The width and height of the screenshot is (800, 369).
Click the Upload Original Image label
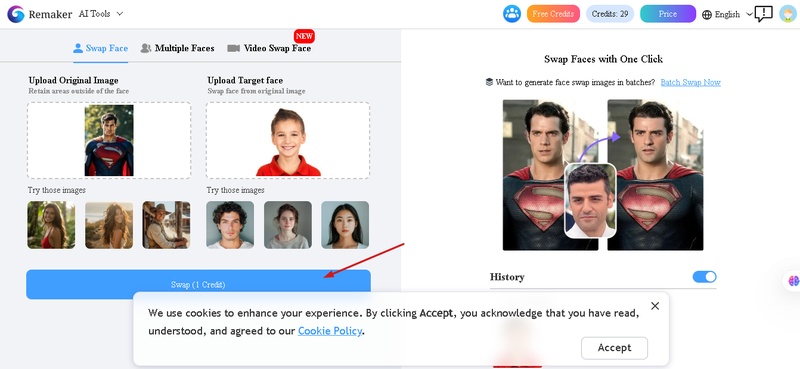pyautogui.click(x=73, y=80)
